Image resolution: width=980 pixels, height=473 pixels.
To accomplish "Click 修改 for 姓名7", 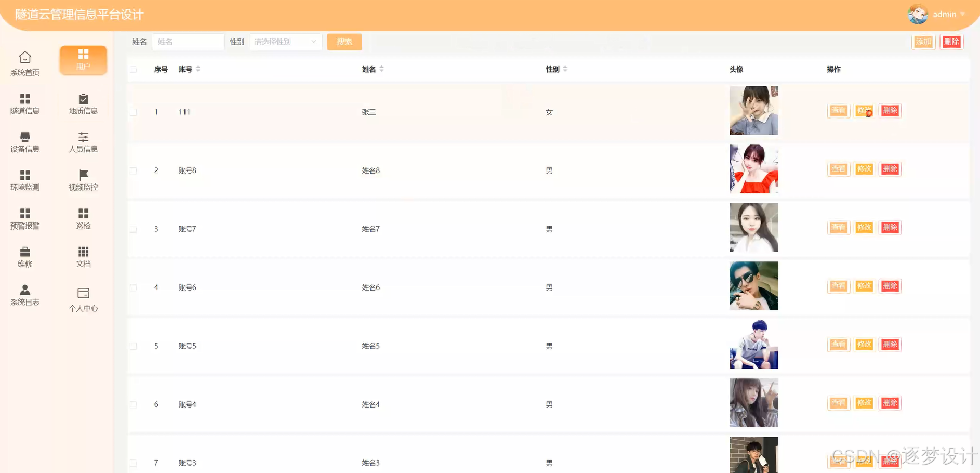I will (864, 228).
